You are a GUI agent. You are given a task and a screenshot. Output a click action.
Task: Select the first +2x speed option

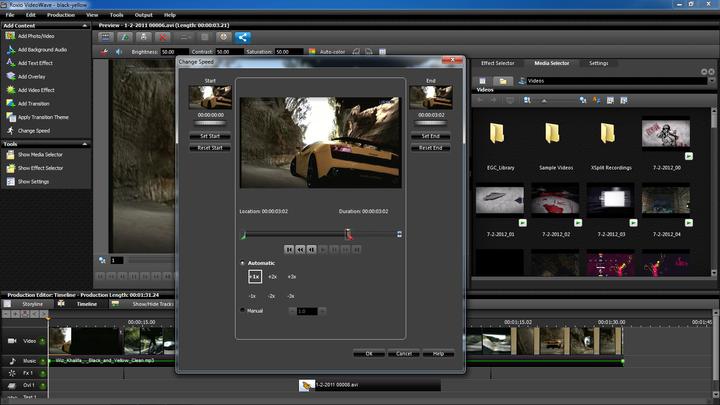click(272, 277)
